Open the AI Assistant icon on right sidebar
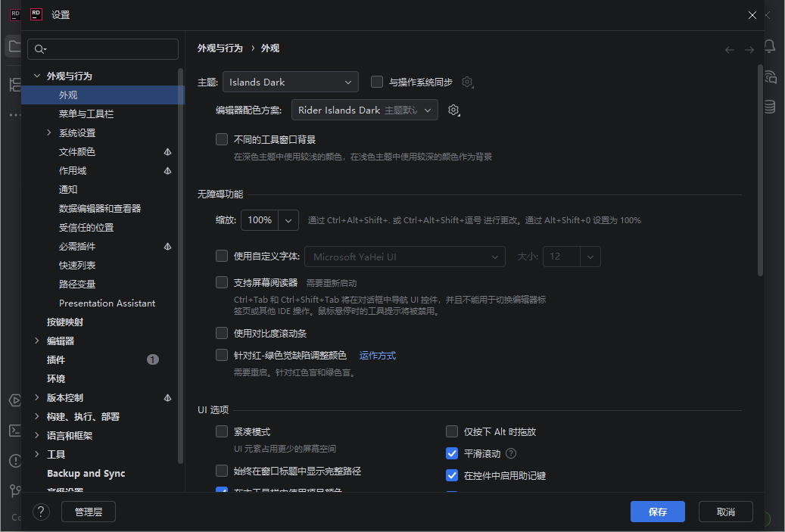The width and height of the screenshot is (785, 532). pos(769,76)
